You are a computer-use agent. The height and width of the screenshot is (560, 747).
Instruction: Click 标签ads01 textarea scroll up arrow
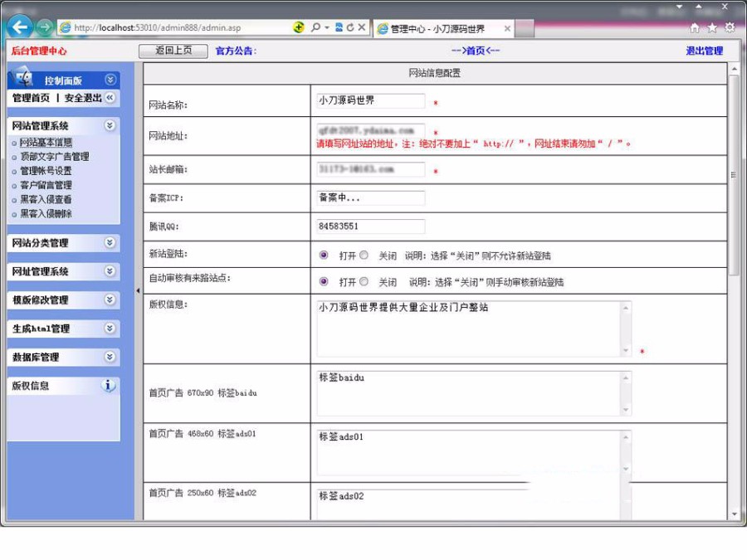click(x=626, y=437)
